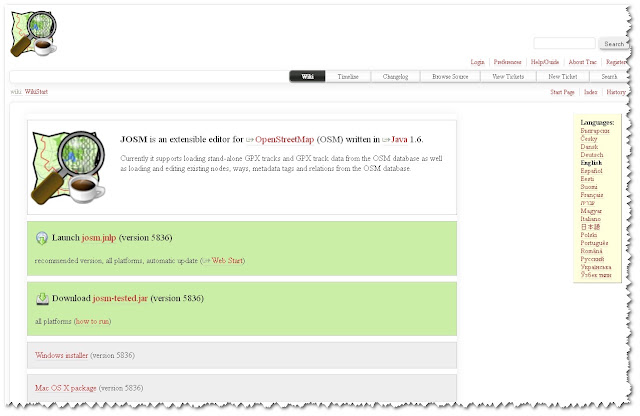Click the Web Start launch icon beside josm.jnlp
This screenshot has height=416, width=640.
(x=42, y=238)
